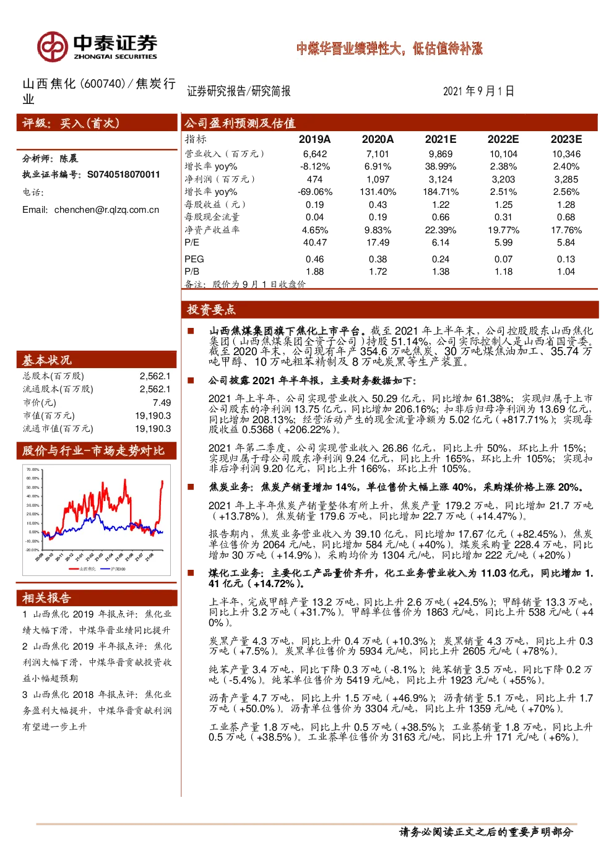Select the 2019A column header
This screenshot has width=614, height=868.
315,140
